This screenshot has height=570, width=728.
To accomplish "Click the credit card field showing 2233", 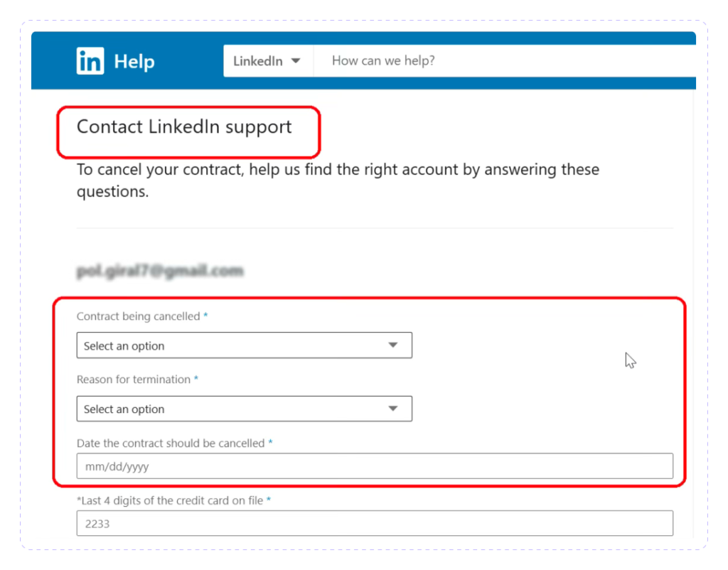I will pyautogui.click(x=375, y=522).
